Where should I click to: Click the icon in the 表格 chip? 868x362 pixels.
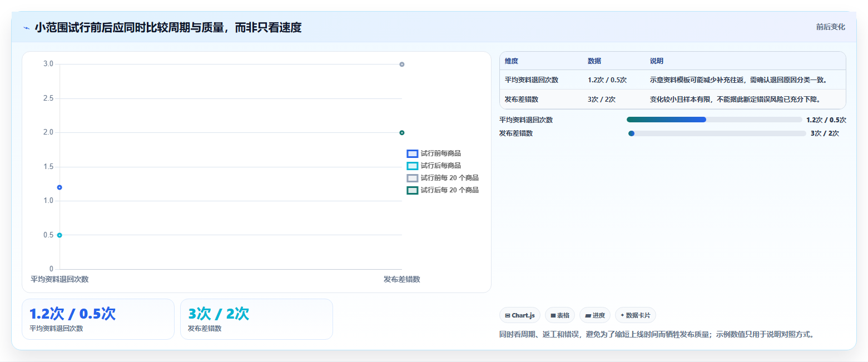point(553,316)
